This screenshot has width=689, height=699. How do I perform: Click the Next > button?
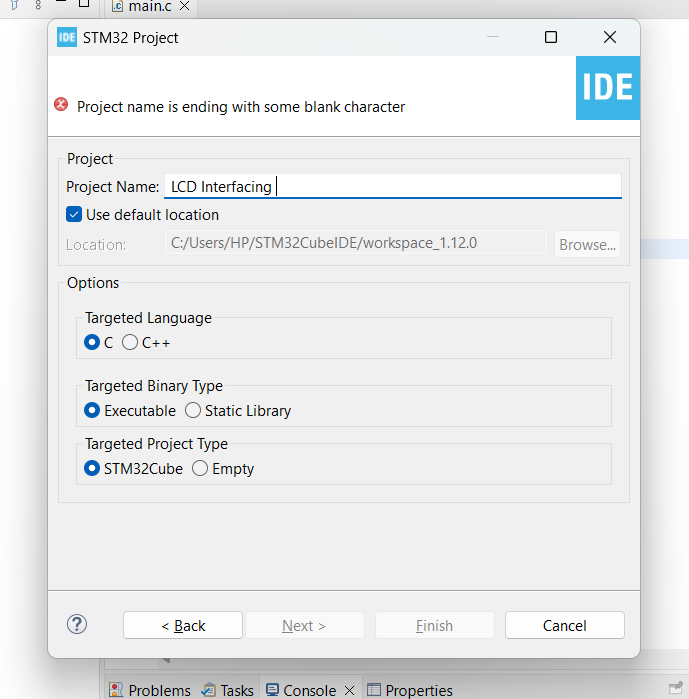click(x=304, y=625)
